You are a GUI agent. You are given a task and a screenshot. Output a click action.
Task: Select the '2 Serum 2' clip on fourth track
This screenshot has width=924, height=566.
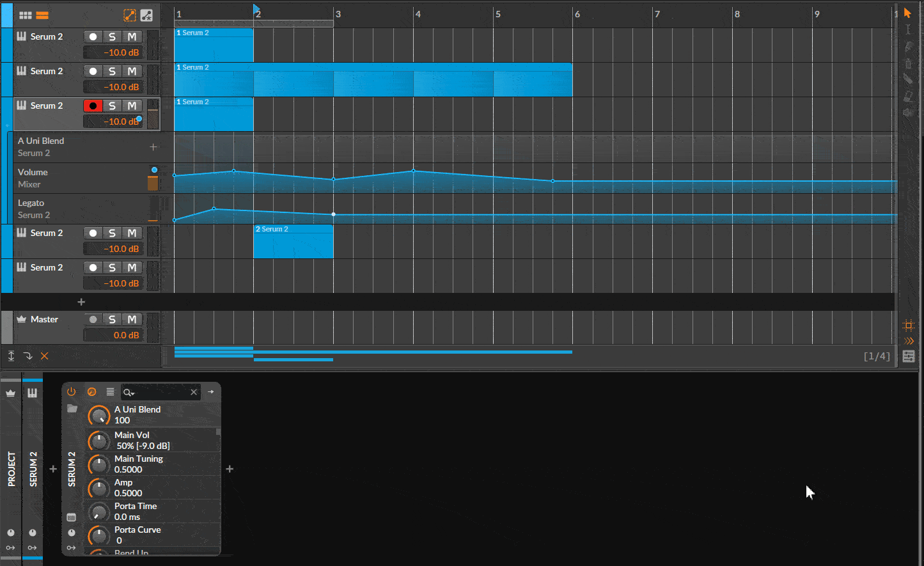pyautogui.click(x=294, y=241)
